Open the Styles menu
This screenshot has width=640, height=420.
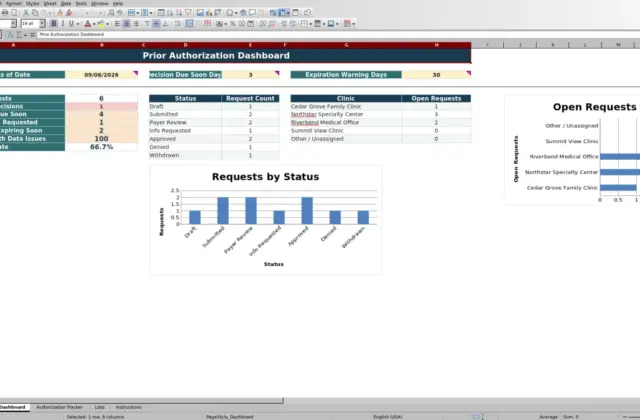point(32,3)
